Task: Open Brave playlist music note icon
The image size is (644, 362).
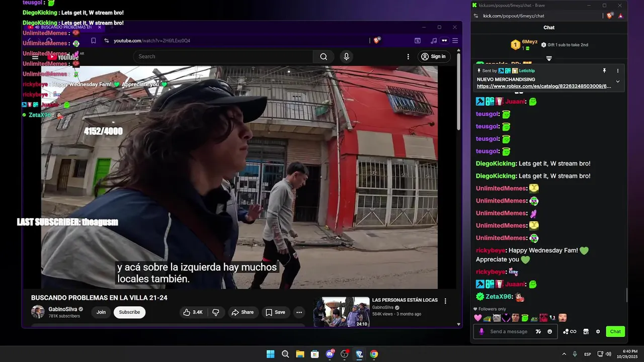Action: (x=434, y=41)
